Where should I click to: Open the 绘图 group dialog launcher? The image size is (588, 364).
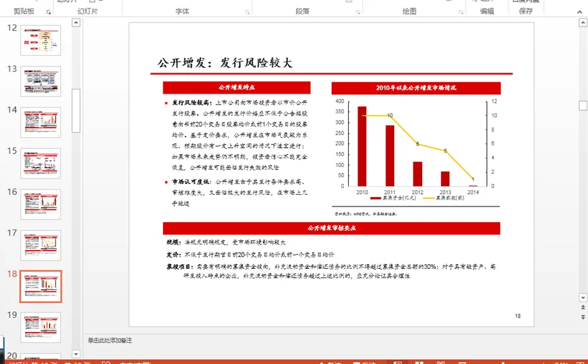[461, 12]
